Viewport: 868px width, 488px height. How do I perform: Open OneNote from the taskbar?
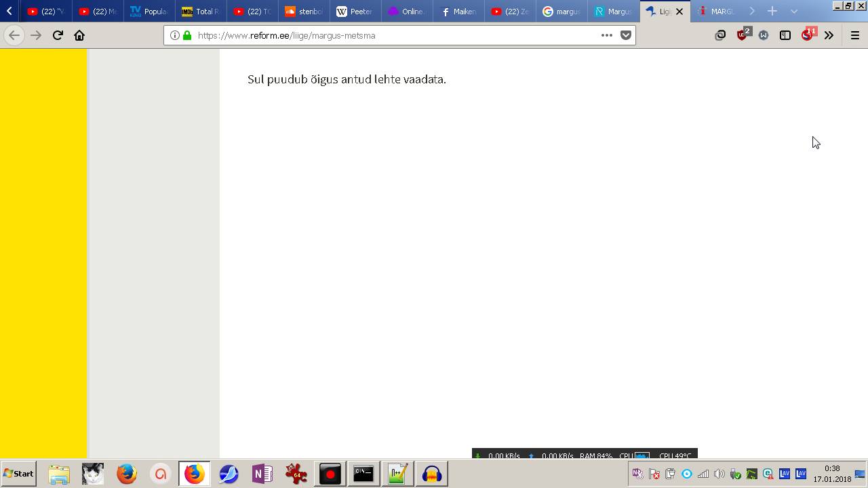click(x=262, y=474)
